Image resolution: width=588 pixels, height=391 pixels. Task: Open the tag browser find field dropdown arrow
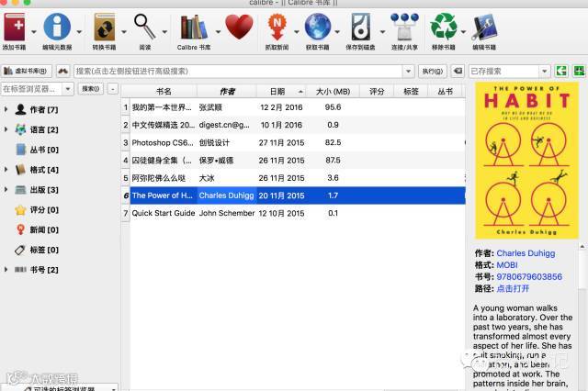(68, 89)
